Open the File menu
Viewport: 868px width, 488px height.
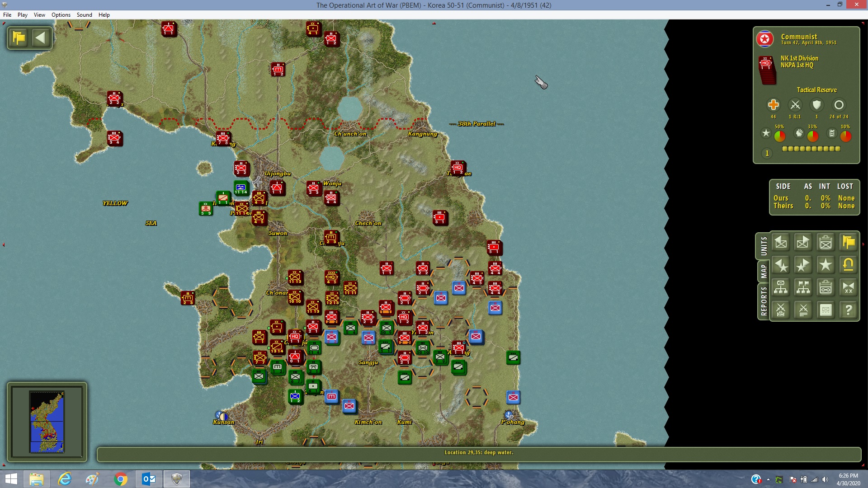(x=7, y=15)
